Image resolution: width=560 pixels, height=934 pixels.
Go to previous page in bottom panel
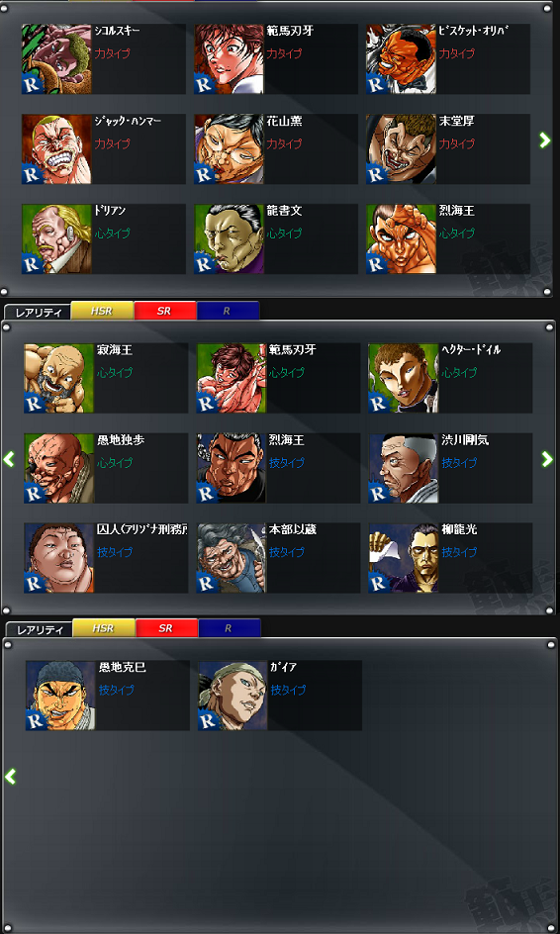[10, 776]
